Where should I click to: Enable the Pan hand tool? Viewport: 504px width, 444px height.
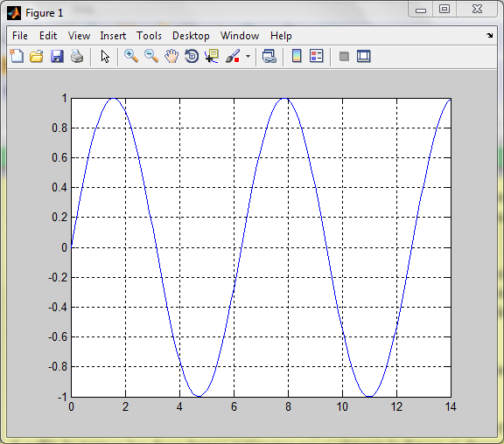(171, 56)
